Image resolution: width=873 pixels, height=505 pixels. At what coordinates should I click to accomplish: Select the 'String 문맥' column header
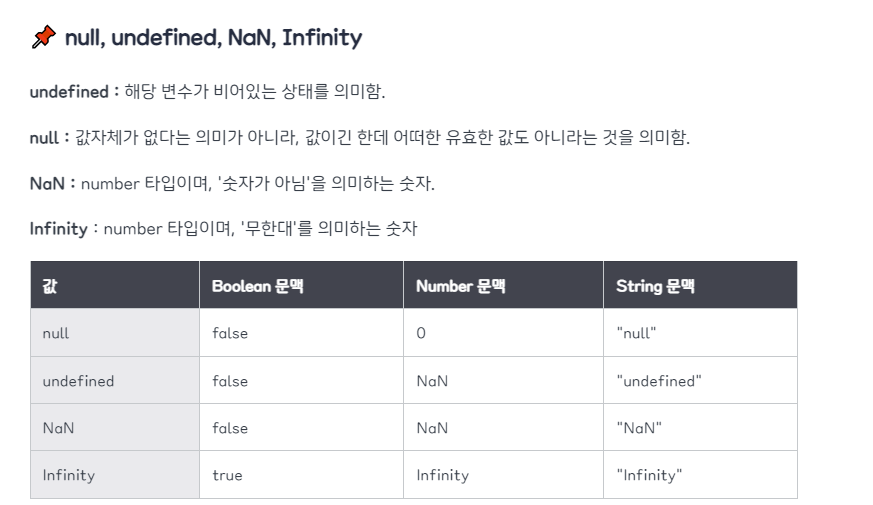point(700,285)
